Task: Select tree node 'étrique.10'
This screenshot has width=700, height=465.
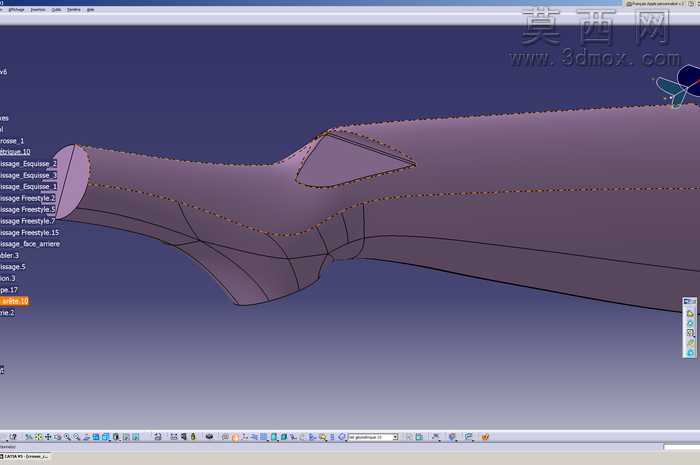Action: [15, 152]
